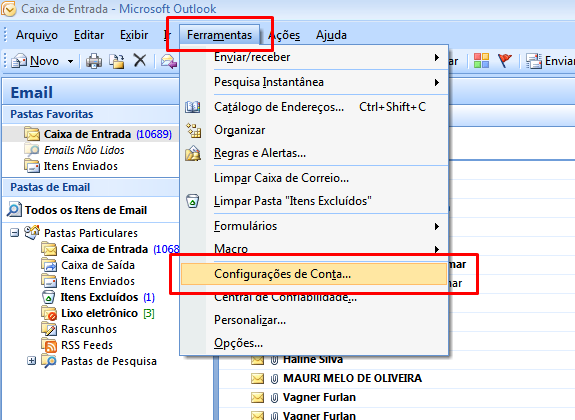Image resolution: width=575 pixels, height=420 pixels.
Task: Open Central de Confiabilidade menu entry
Action: pyautogui.click(x=314, y=297)
